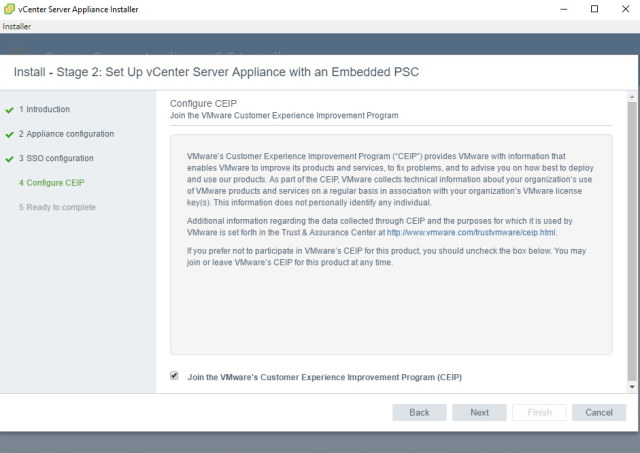
Task: Close the installer window
Action: click(625, 9)
